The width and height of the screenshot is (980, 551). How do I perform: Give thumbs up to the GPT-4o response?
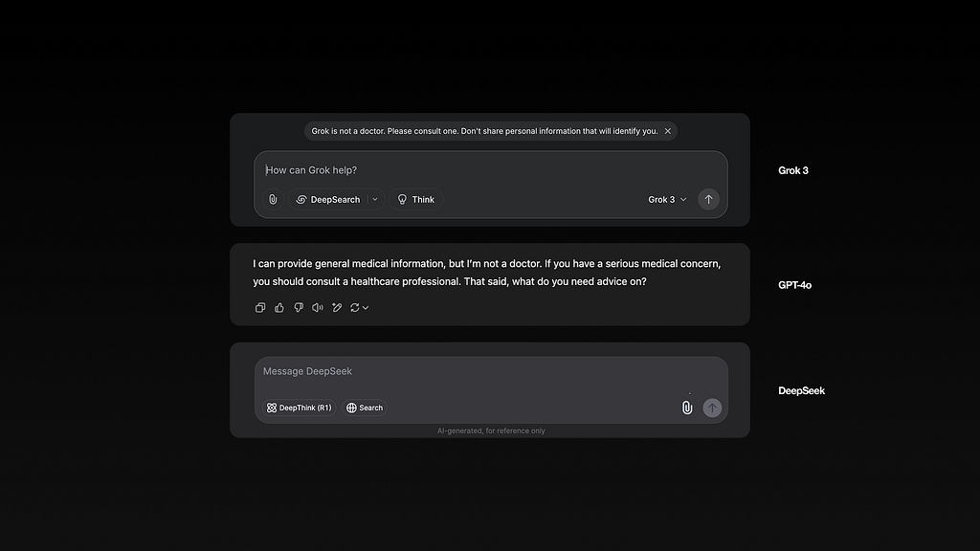tap(279, 307)
